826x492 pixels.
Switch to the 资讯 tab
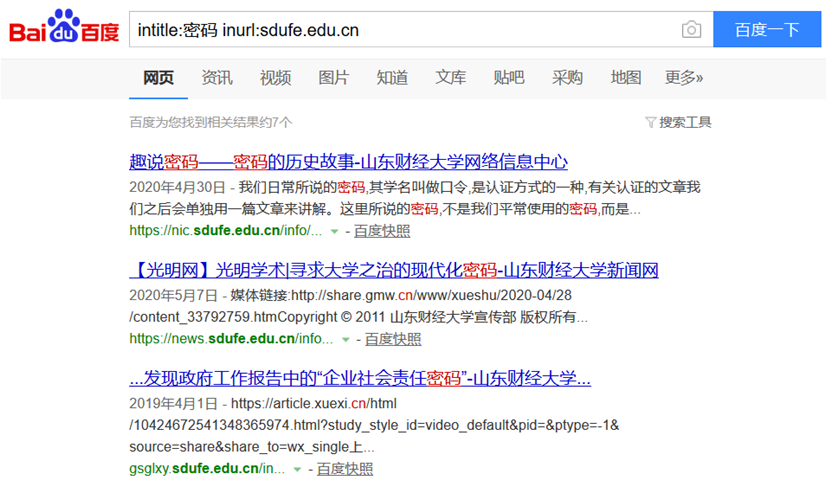click(217, 78)
